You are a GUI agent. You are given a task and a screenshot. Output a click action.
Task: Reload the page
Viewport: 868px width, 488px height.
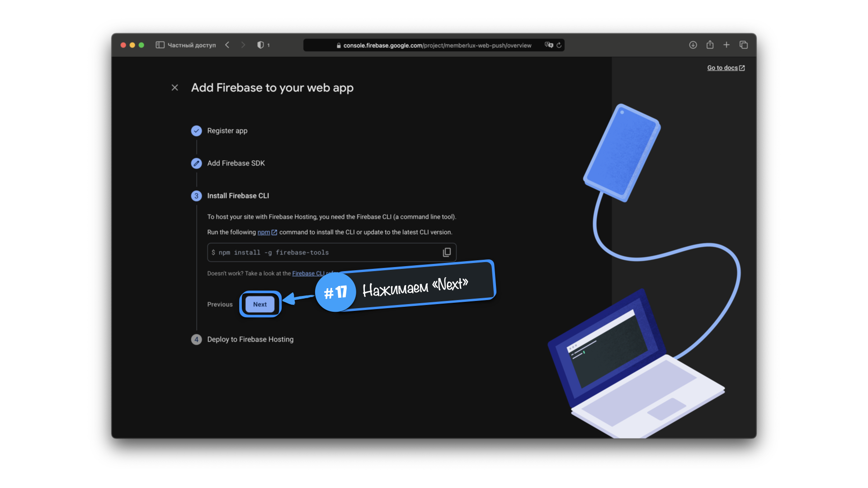559,45
